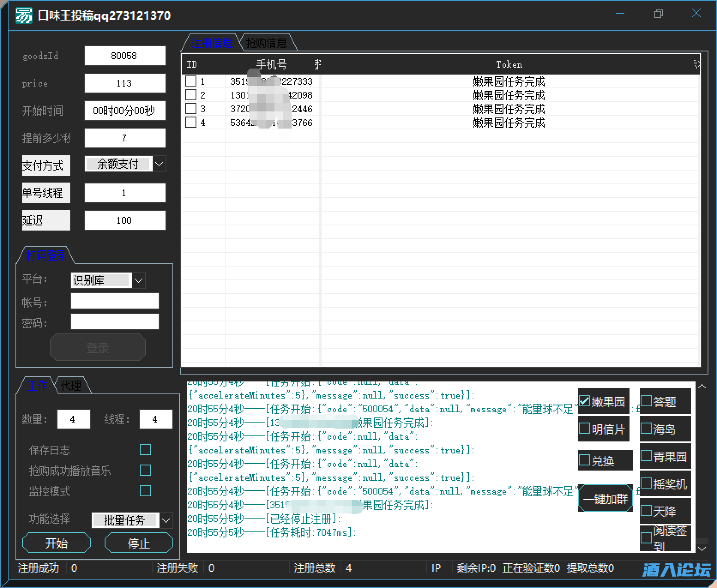The height and width of the screenshot is (588, 717).
Task: Switch to the 代理 tab
Action: pos(71,386)
